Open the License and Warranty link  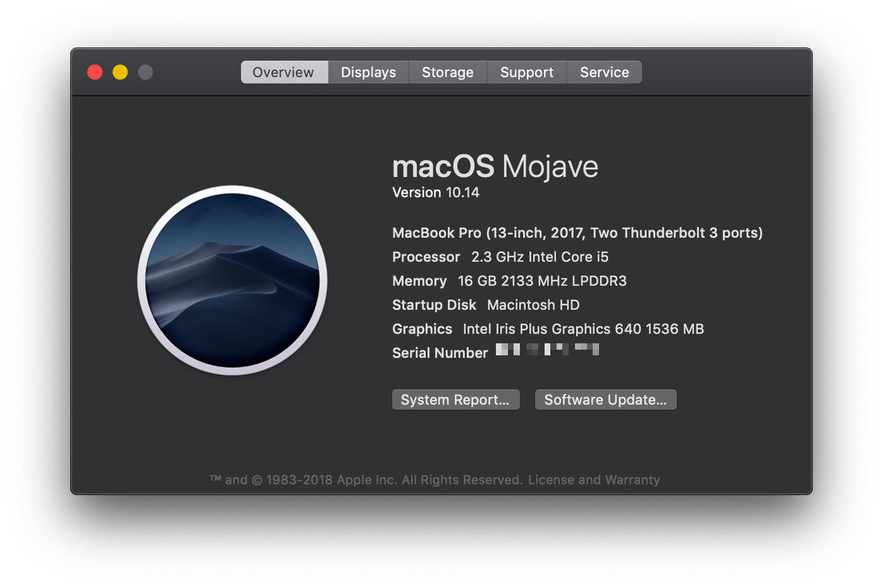[594, 480]
